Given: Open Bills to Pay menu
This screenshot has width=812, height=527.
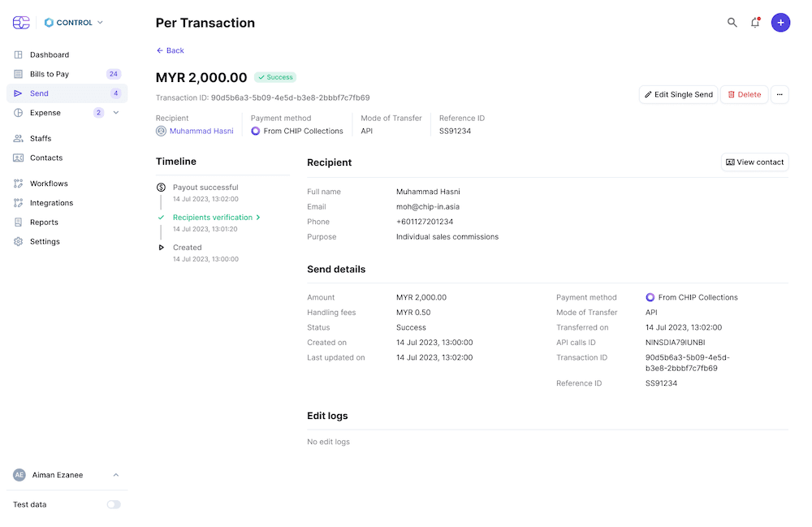Looking at the screenshot, I should [50, 74].
